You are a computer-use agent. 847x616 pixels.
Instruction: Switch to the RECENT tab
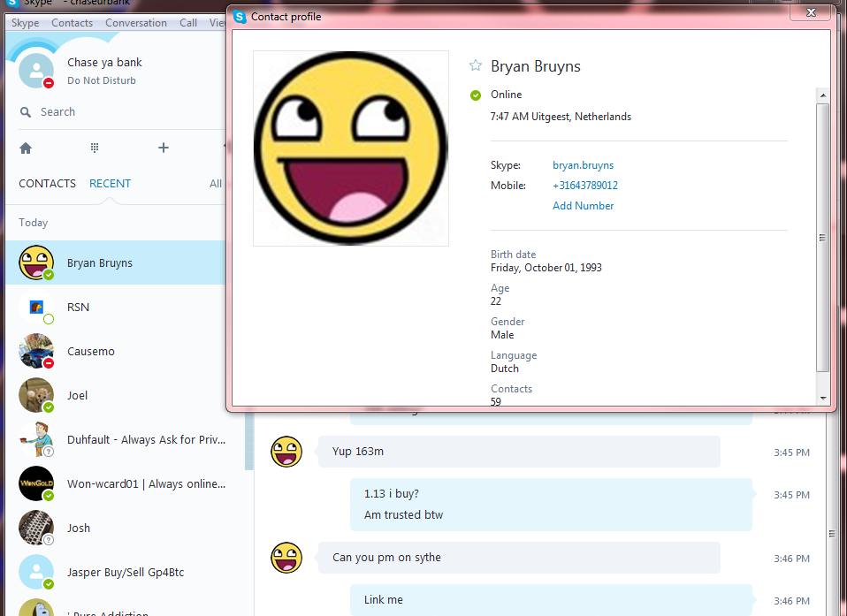pos(110,184)
